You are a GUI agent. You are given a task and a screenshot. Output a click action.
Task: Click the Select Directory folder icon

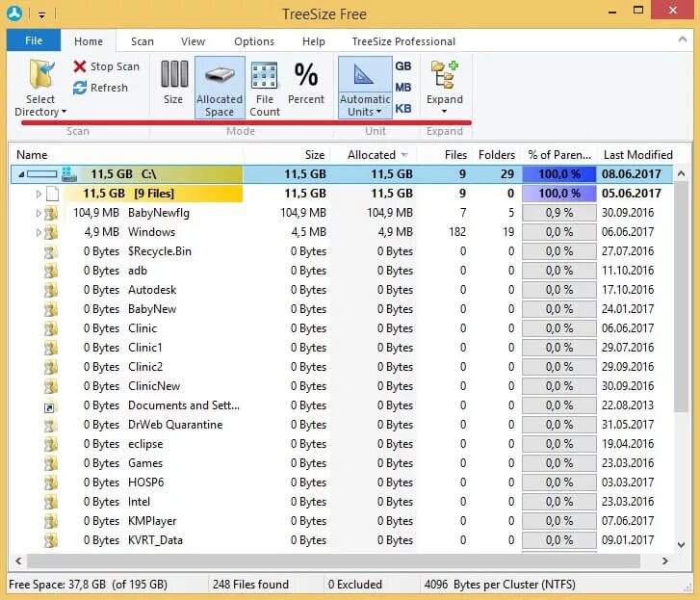(41, 74)
